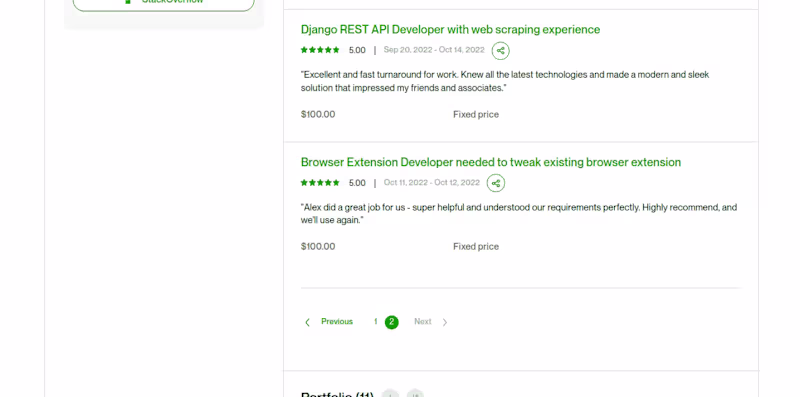Click the Portfolio (11) heading

pos(337,394)
